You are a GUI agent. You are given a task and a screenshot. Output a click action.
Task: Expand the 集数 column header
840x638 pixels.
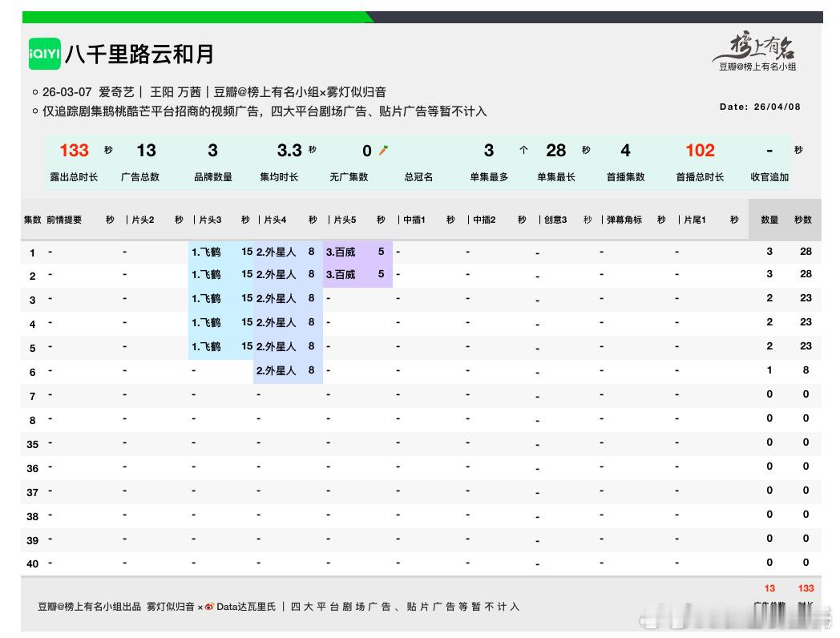32,219
